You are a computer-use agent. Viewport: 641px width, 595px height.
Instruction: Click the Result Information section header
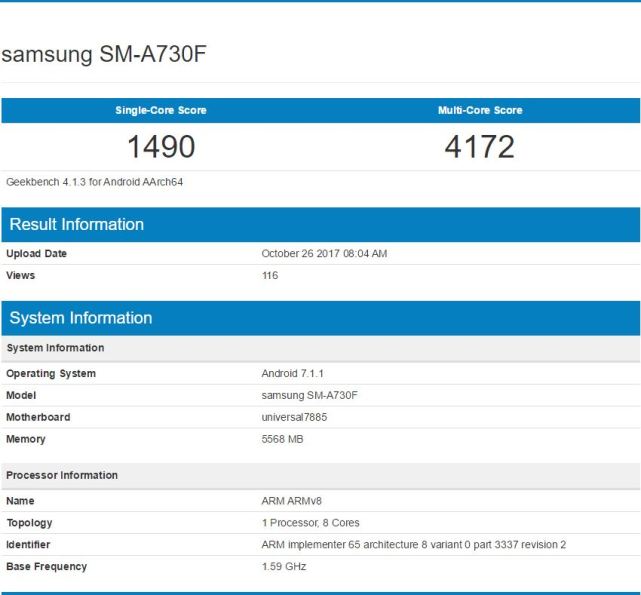(x=77, y=224)
